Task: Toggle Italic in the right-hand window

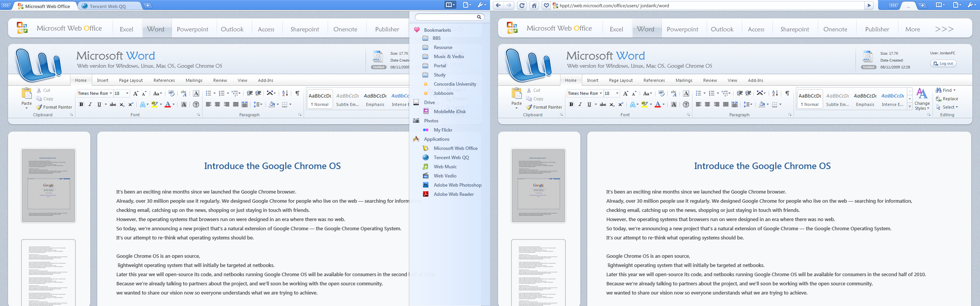Action: coord(580,104)
